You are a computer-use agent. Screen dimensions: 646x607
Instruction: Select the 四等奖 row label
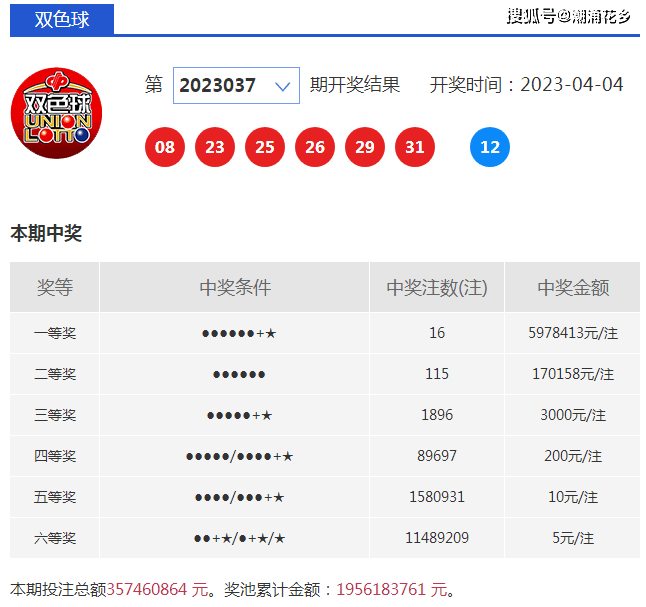click(x=55, y=456)
